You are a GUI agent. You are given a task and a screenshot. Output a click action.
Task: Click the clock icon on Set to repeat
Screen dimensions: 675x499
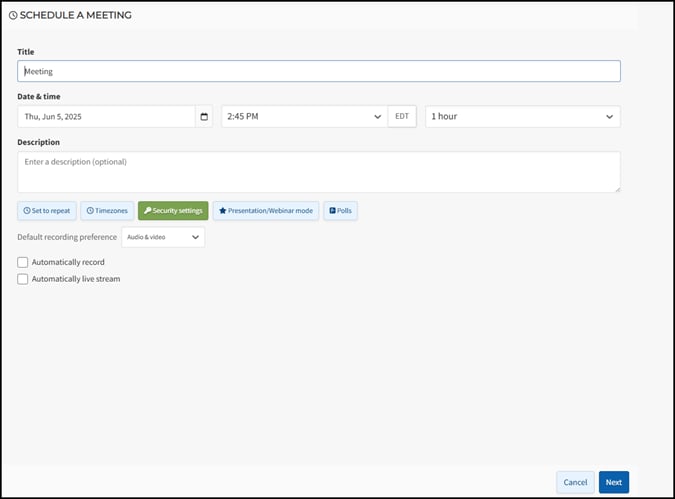[27, 211]
